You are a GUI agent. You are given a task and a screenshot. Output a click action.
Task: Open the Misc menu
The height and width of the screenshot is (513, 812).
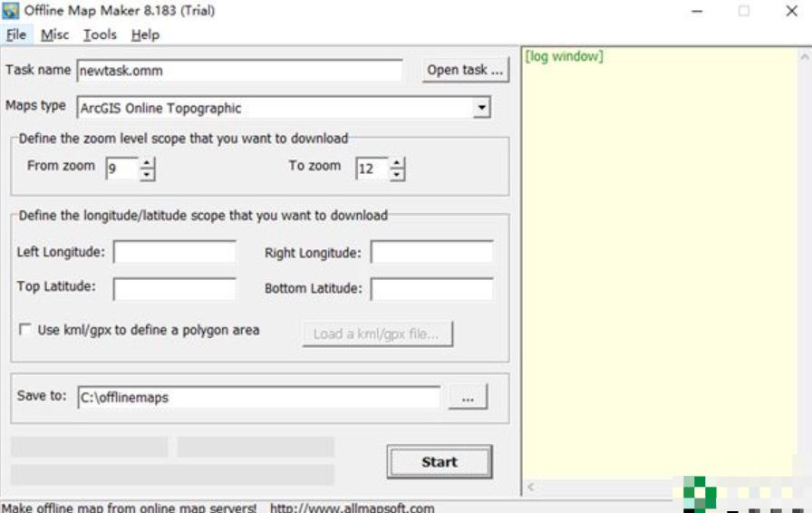pyautogui.click(x=55, y=34)
